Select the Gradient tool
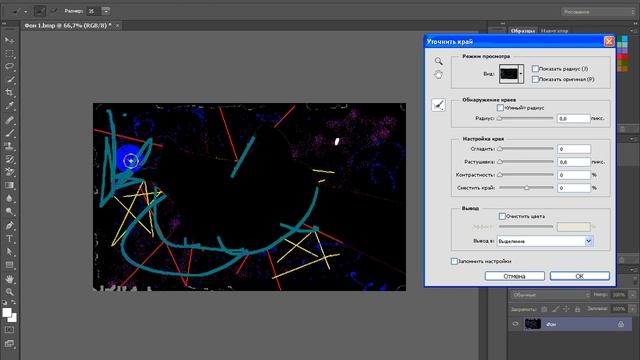Screen dimensions: 640x360 point(9,185)
